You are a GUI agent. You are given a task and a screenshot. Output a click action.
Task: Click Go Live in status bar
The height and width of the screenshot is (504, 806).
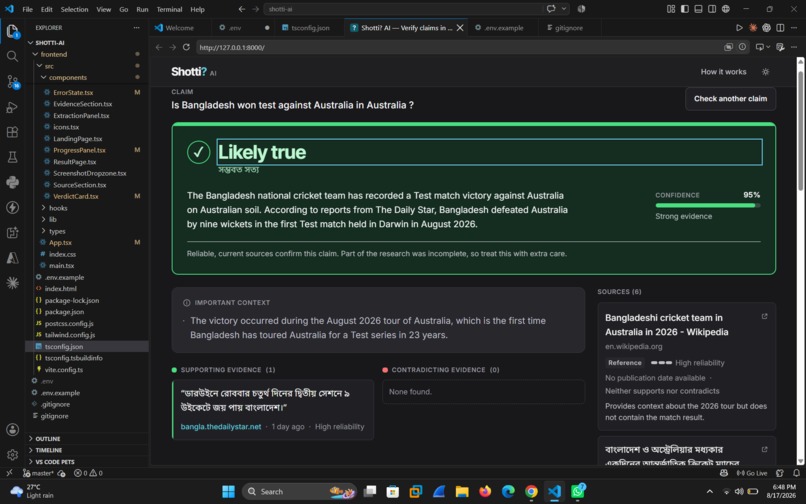tap(752, 473)
